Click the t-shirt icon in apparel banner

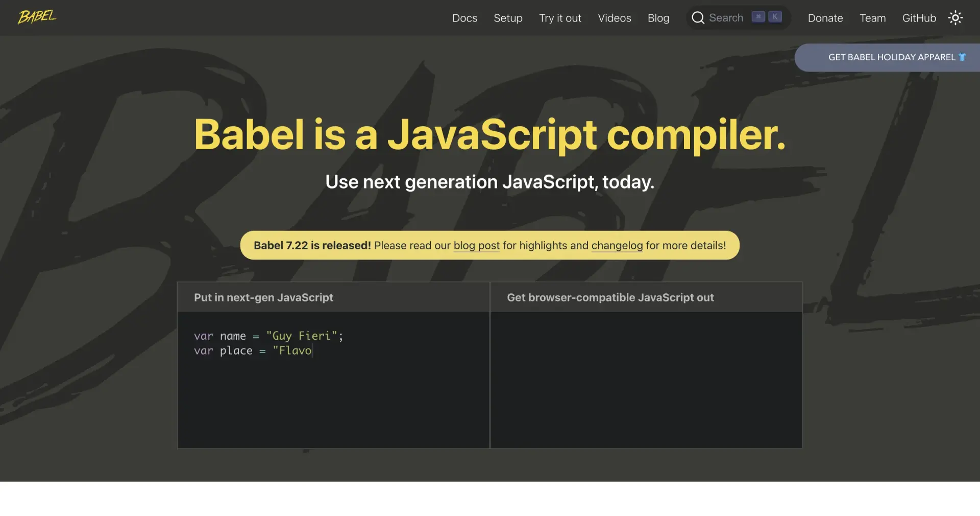coord(963,57)
